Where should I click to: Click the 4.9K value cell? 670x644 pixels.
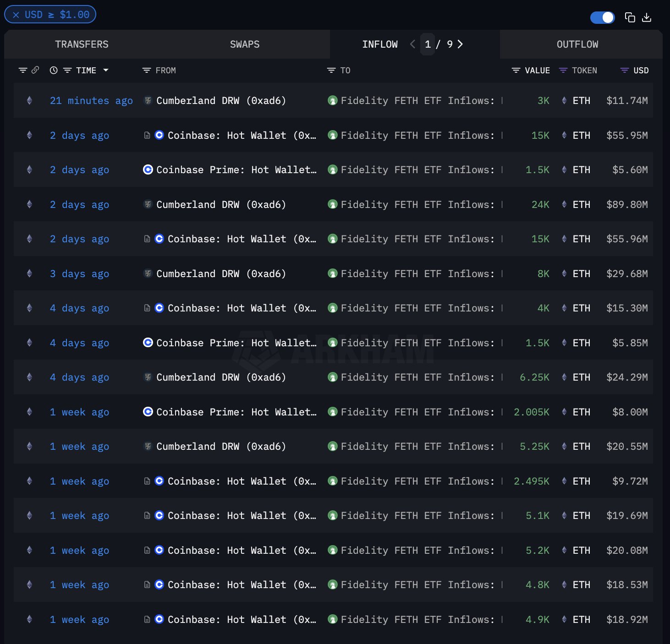537,620
